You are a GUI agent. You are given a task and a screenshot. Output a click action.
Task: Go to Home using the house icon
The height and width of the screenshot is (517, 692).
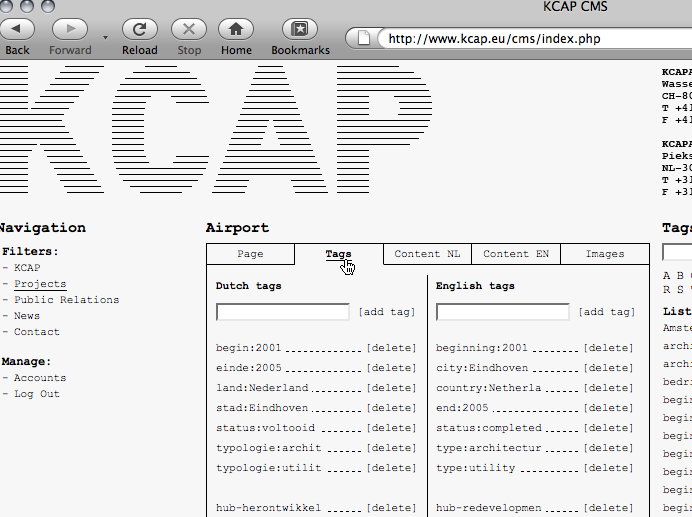pyautogui.click(x=236, y=29)
